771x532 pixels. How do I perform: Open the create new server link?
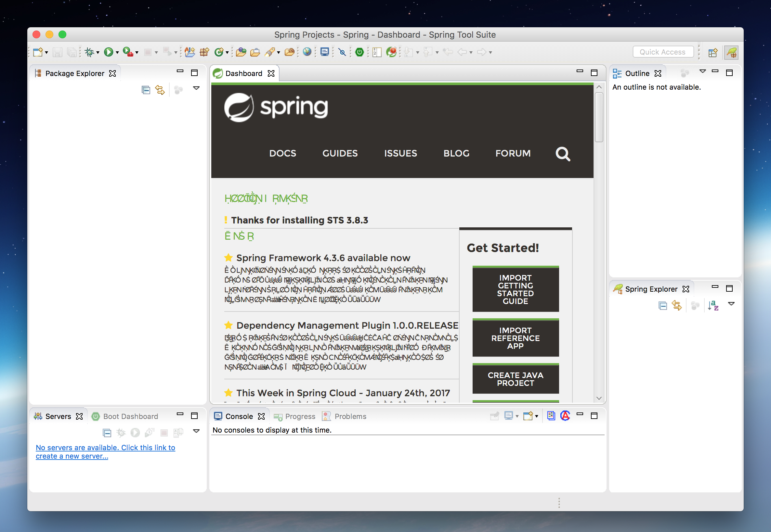[x=105, y=452]
